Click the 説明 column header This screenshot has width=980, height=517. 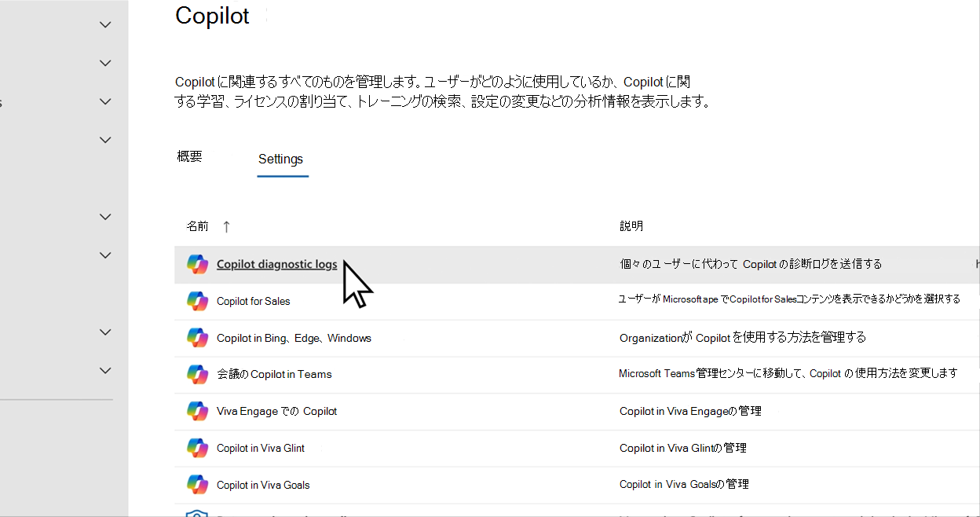pos(631,226)
